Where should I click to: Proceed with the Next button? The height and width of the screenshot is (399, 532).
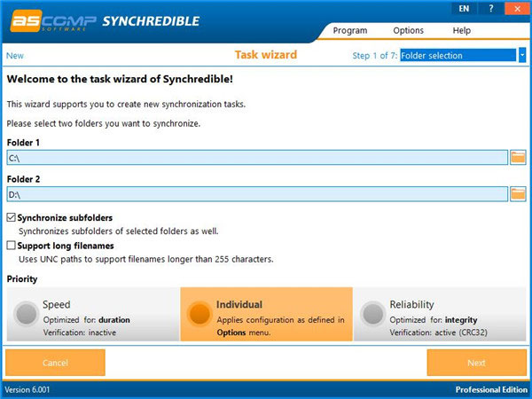point(477,363)
